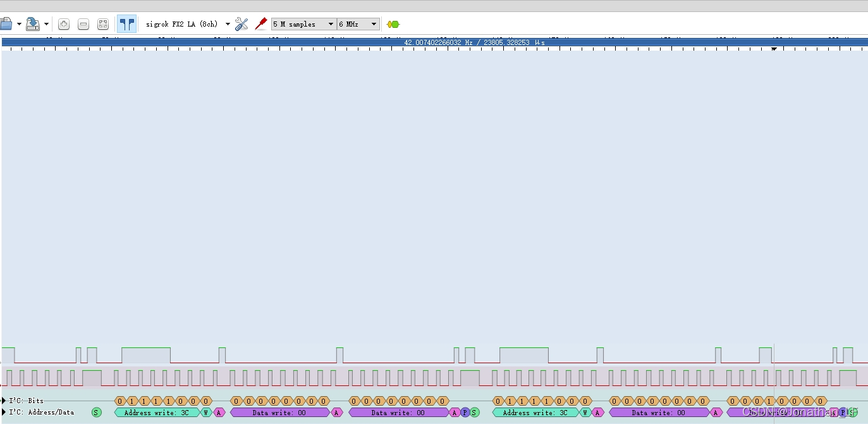The height and width of the screenshot is (424, 868).
Task: Click the zoom-to-fit icon
Action: [103, 24]
